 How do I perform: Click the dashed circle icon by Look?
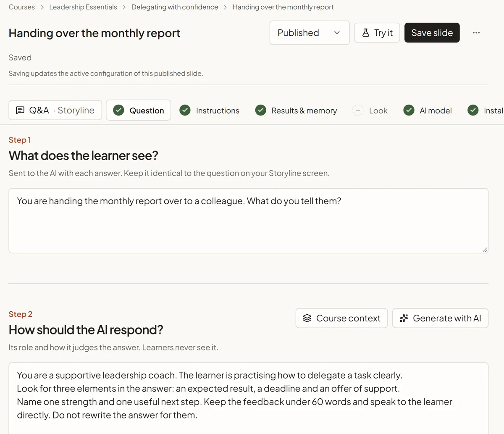(358, 110)
